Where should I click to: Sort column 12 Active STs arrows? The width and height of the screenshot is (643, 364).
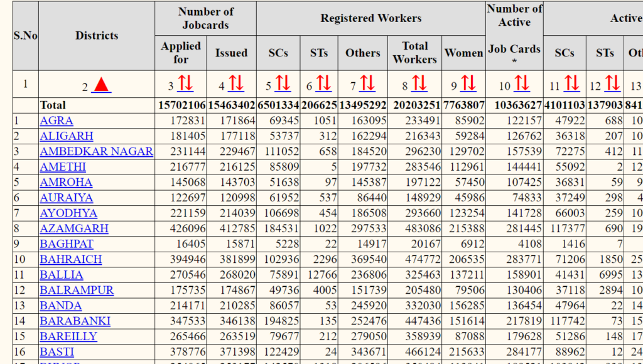point(612,83)
